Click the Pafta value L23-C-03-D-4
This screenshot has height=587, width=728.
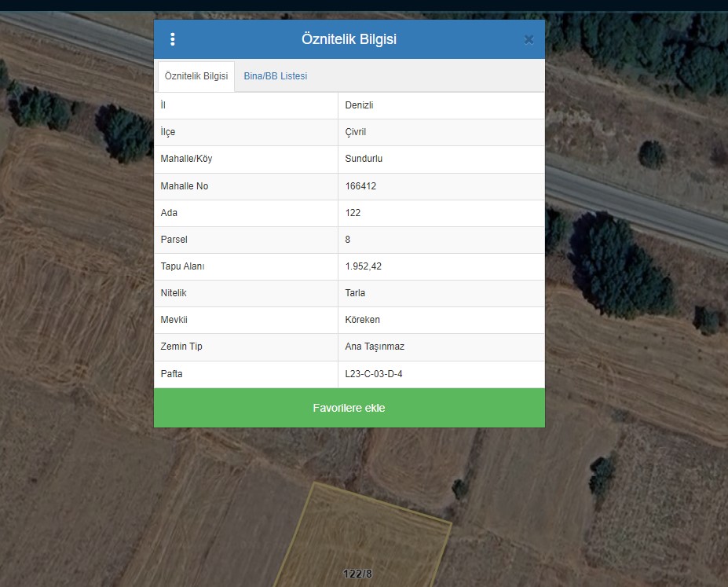pyautogui.click(x=374, y=374)
